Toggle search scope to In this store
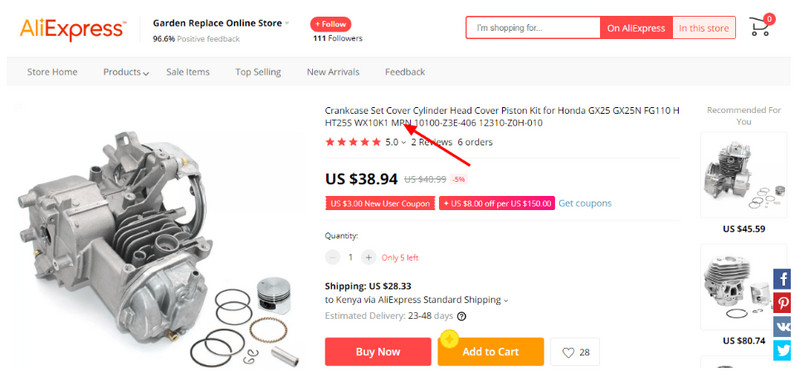This screenshot has height=372, width=800. [704, 28]
